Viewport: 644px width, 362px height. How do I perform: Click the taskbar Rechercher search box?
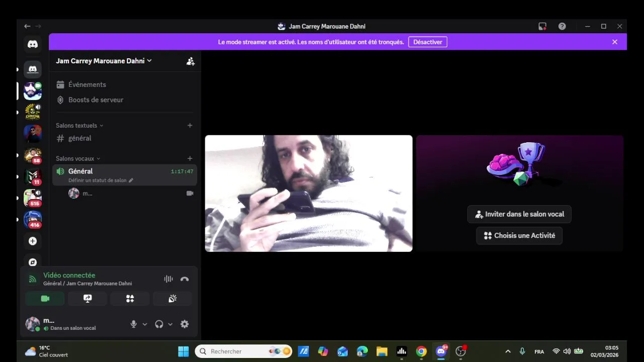244,351
